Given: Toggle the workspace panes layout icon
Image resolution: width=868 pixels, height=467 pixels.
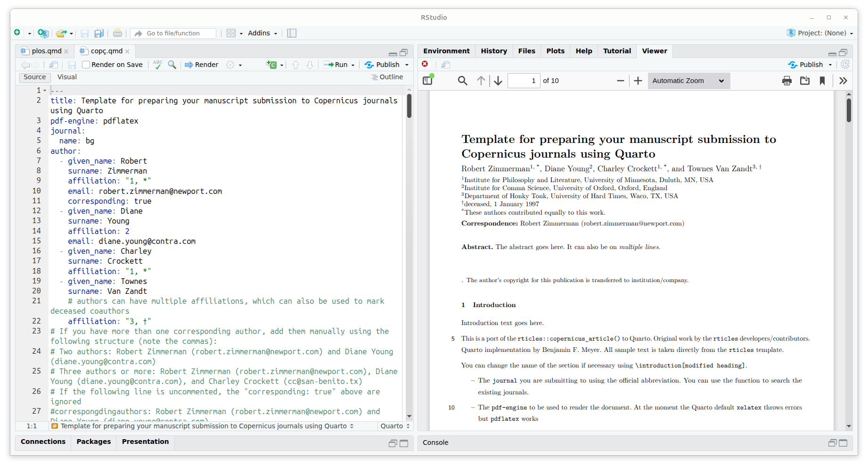Looking at the screenshot, I should pyautogui.click(x=231, y=33).
